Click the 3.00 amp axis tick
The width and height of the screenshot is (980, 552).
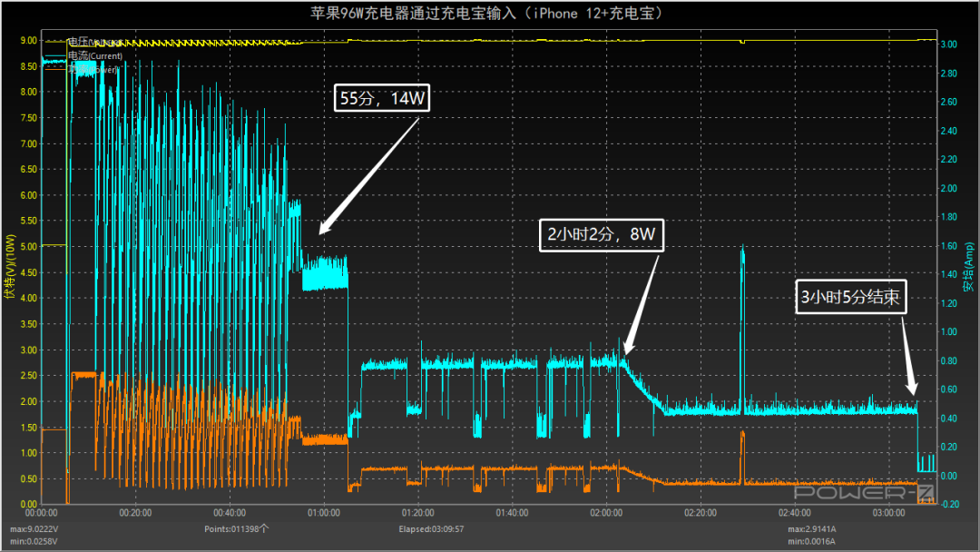(949, 44)
